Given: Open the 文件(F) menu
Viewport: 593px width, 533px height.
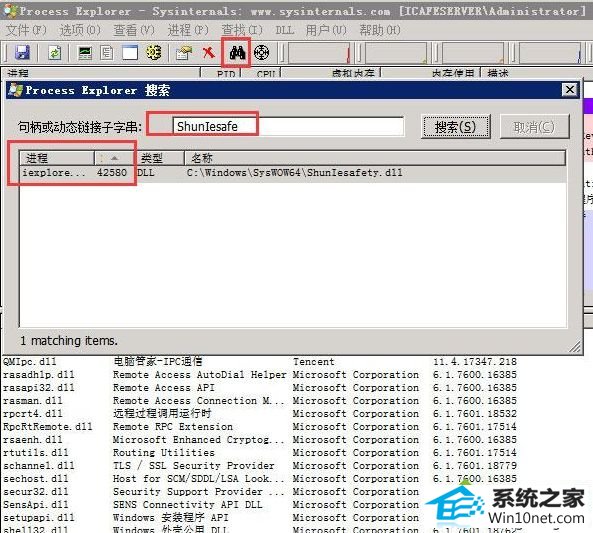Looking at the screenshot, I should coord(26,30).
